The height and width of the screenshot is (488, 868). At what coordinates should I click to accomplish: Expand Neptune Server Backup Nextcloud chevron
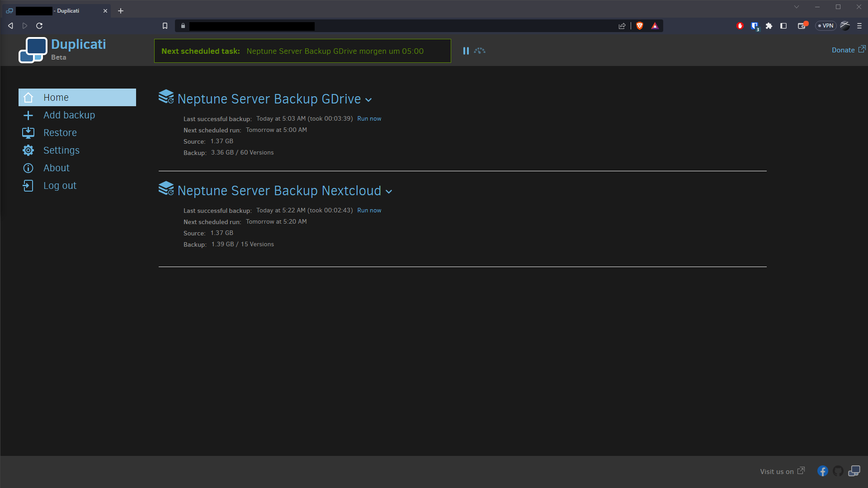pyautogui.click(x=389, y=192)
